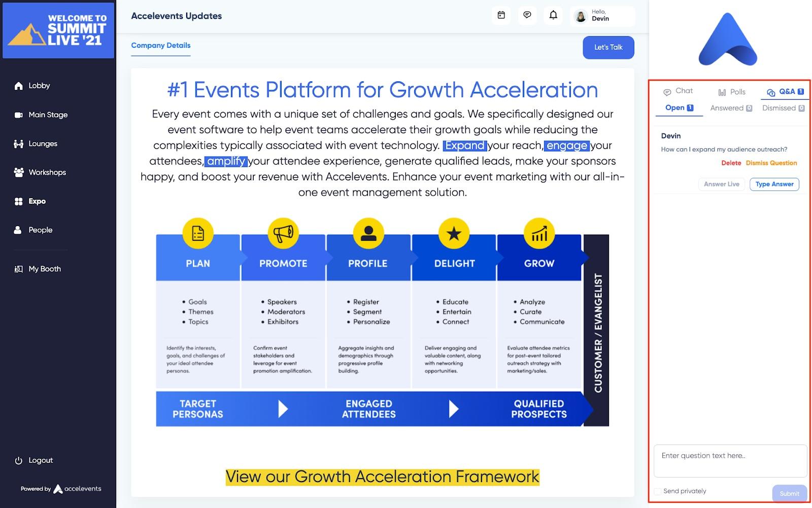Go to Lobby
This screenshot has height=508, width=812.
click(x=39, y=86)
